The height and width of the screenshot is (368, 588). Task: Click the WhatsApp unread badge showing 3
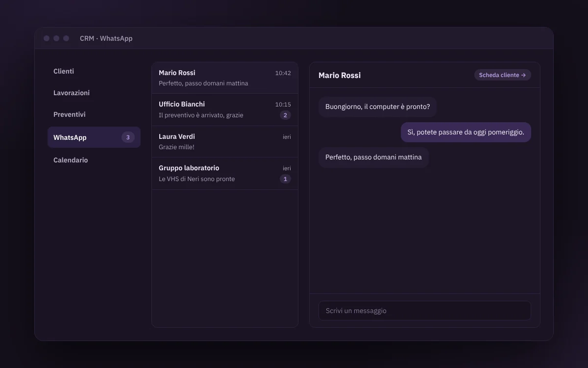click(x=128, y=137)
